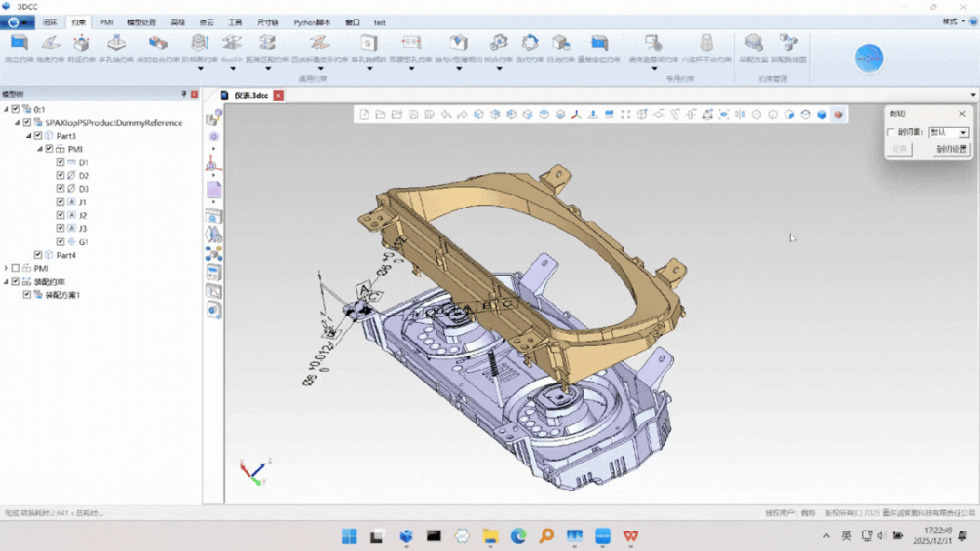980x551 pixels.
Task: Toggle the Part3 visibility checkbox
Action: coord(38,135)
